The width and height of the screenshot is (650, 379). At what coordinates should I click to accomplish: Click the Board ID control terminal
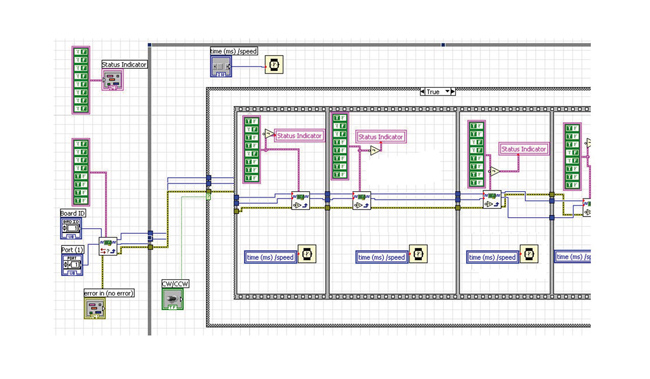(71, 228)
